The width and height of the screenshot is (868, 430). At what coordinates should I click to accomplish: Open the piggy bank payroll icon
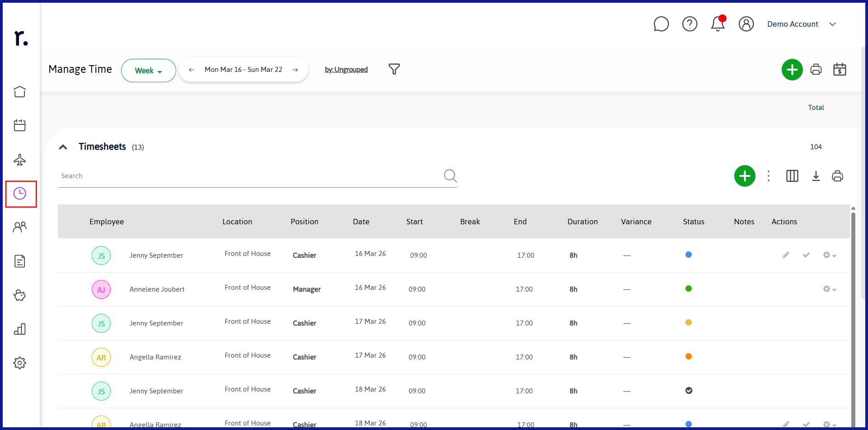point(20,295)
